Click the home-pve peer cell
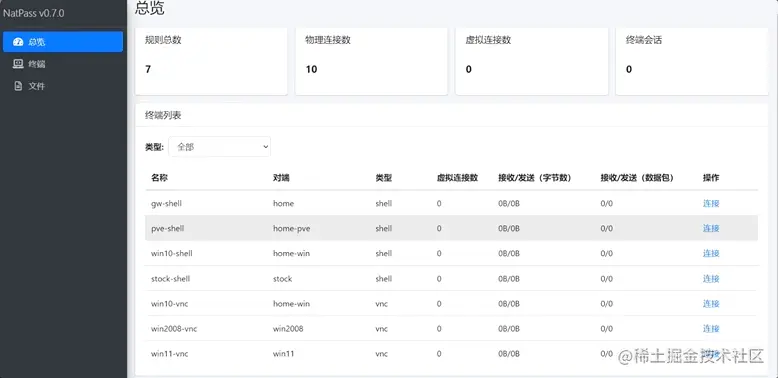Screen dimensions: 778x378 click(292, 228)
